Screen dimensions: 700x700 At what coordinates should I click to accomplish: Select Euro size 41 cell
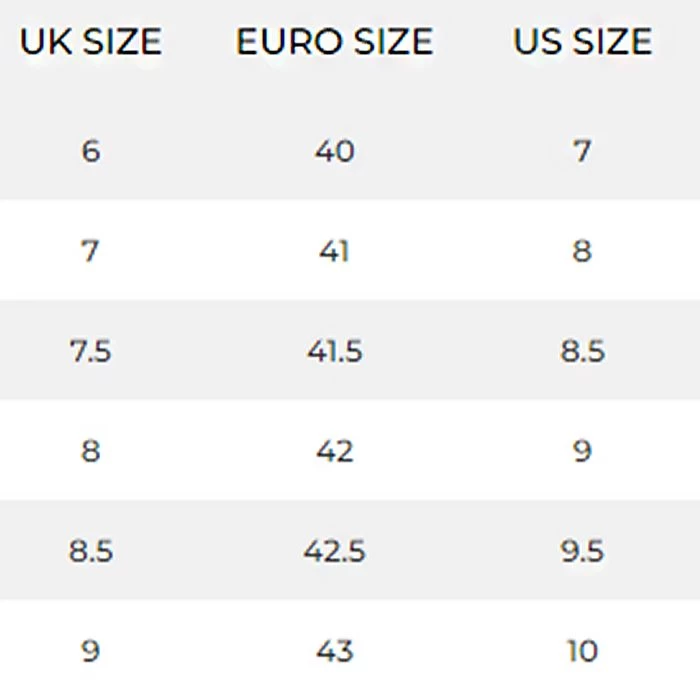tap(334, 250)
